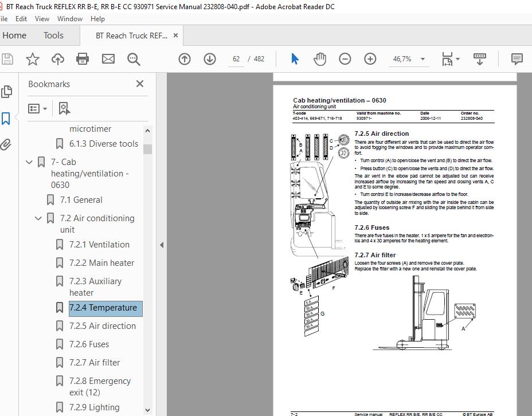Open bookmark 7- Cab heating/ventilation - 0630

tap(89, 174)
